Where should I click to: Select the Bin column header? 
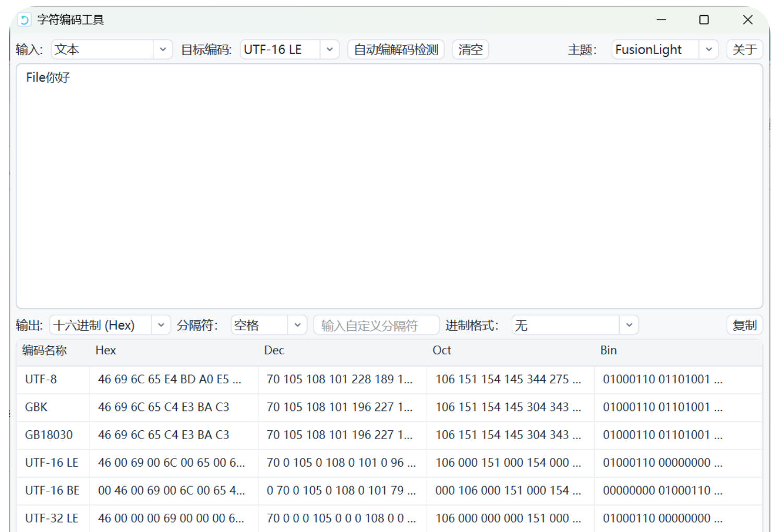click(x=608, y=350)
